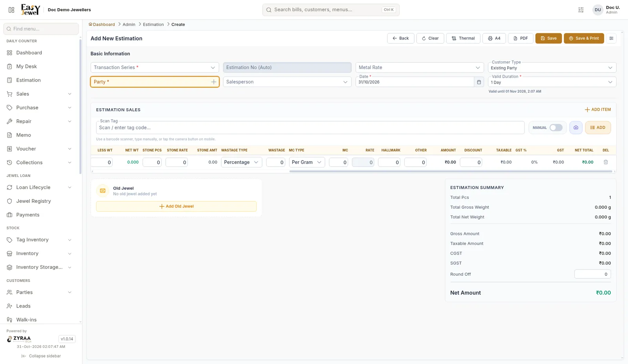Select a Salesperson from dropdown
This screenshot has width=628, height=364.
287,82
